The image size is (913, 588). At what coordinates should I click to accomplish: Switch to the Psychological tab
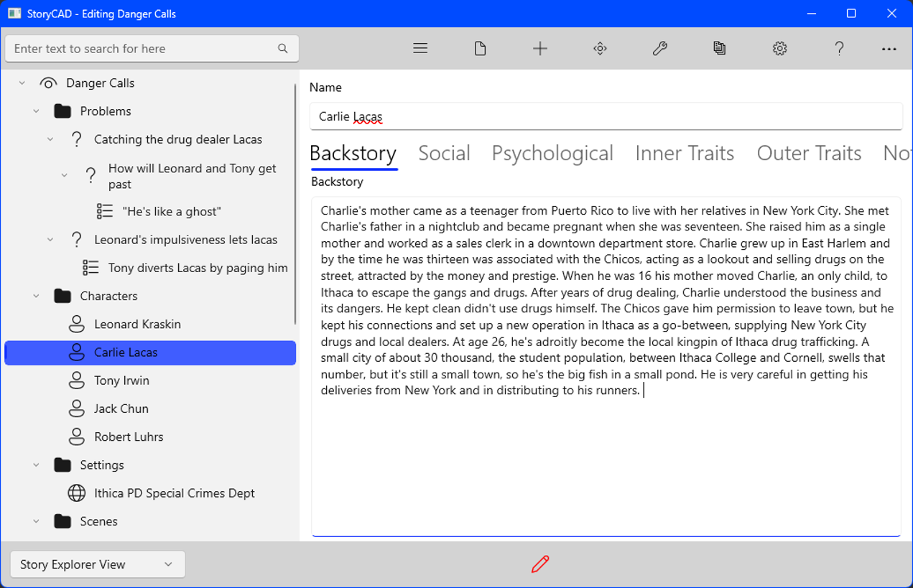(x=552, y=153)
